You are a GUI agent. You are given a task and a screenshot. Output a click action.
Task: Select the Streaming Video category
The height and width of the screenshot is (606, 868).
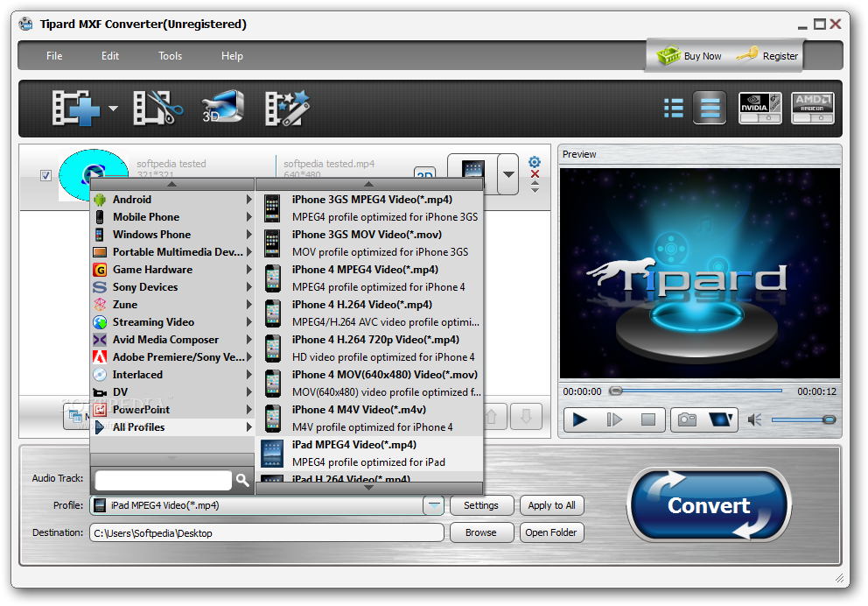171,322
